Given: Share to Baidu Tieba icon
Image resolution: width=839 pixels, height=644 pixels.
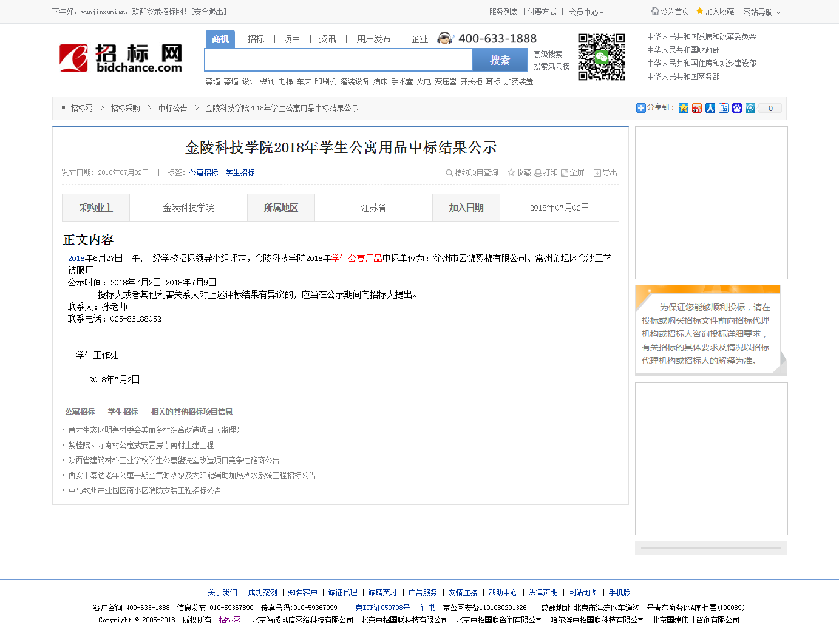Looking at the screenshot, I should (724, 108).
